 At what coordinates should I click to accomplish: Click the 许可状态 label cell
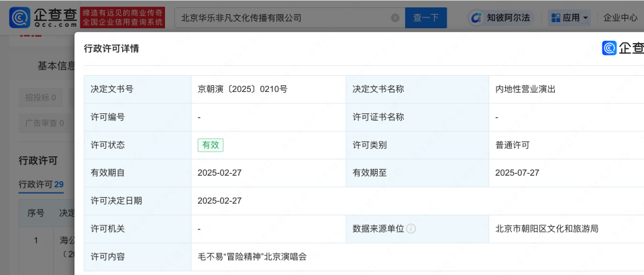click(138, 145)
